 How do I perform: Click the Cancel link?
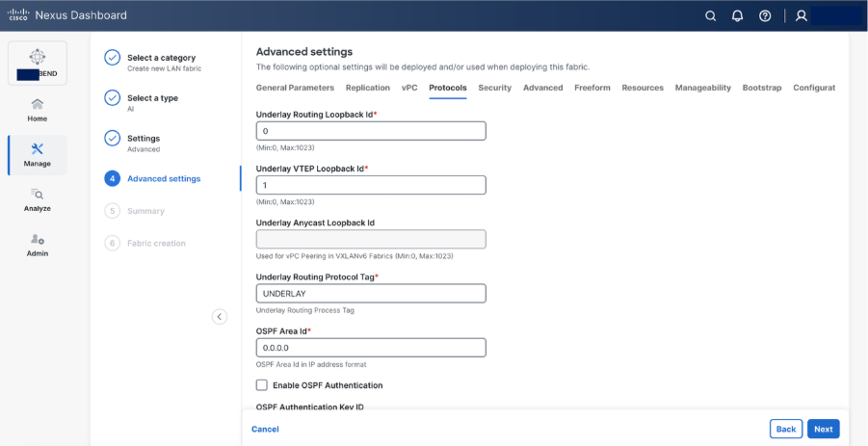tap(265, 429)
